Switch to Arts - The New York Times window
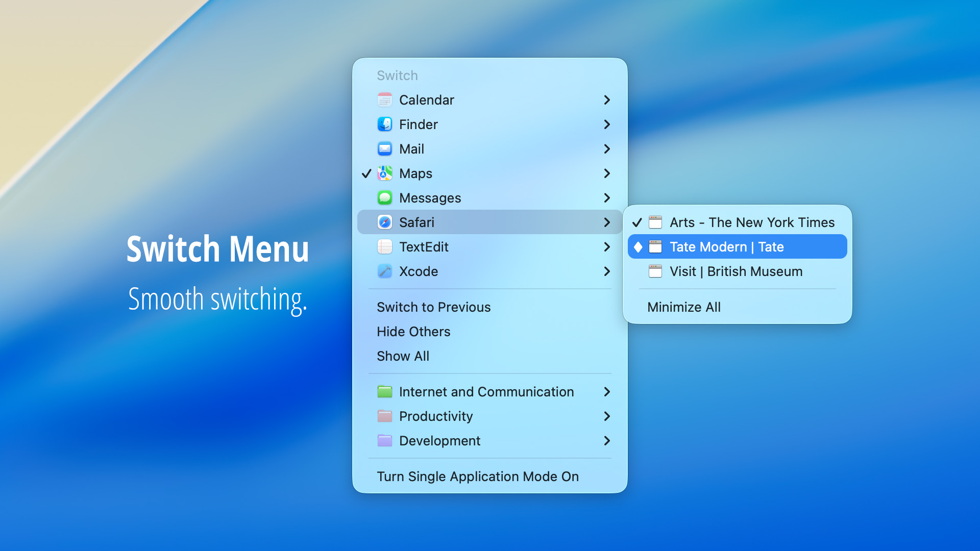 [738, 222]
